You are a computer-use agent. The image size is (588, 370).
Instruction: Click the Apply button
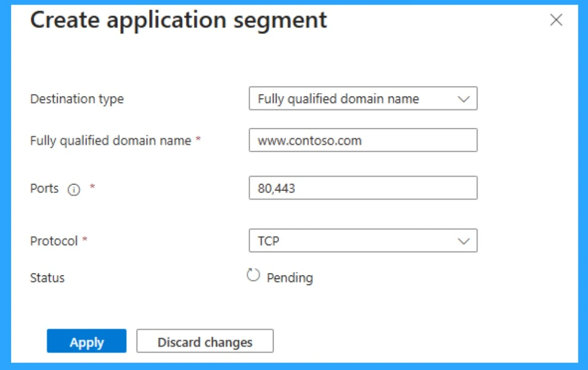(x=86, y=341)
